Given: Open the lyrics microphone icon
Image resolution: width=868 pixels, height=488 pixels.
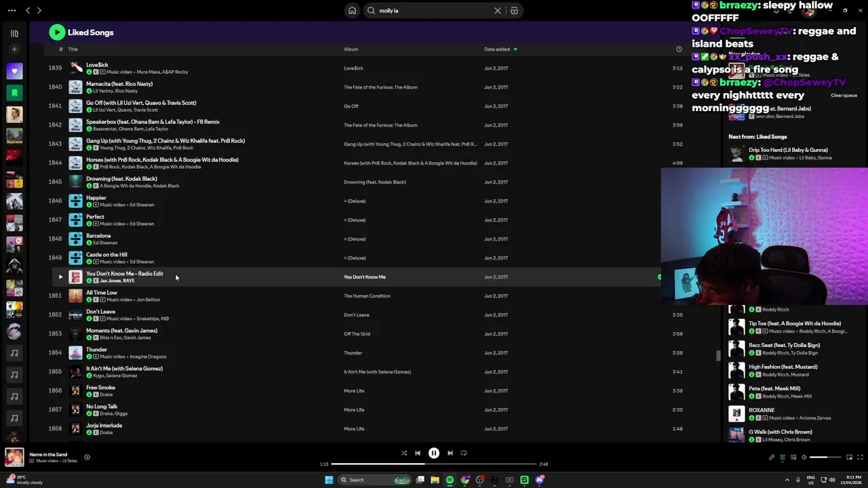Looking at the screenshot, I should (x=772, y=457).
